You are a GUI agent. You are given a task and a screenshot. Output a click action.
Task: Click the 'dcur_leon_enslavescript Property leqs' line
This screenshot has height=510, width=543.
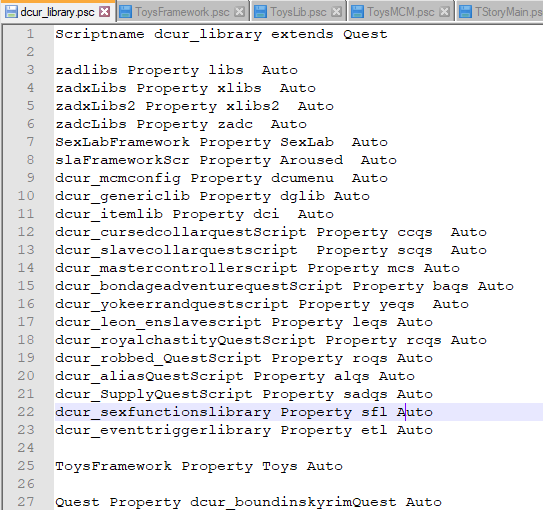[x=244, y=322]
